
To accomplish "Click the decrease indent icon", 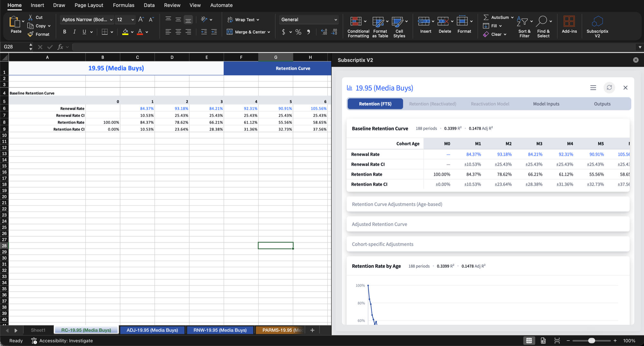I will 204,32.
